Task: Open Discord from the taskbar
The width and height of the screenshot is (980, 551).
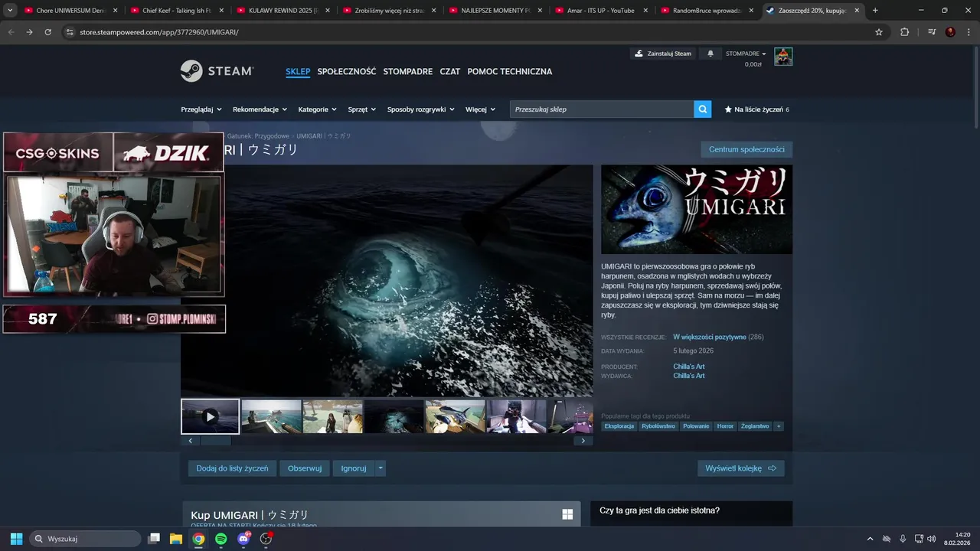Action: pos(243,539)
